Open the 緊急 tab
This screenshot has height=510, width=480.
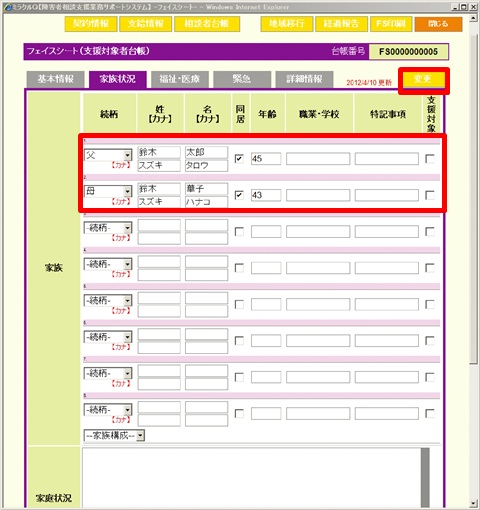[x=242, y=79]
